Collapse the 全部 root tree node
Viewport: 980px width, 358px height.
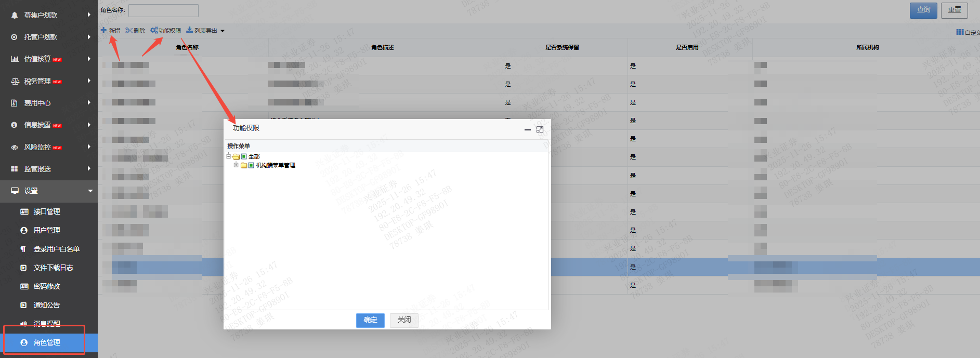click(x=229, y=156)
